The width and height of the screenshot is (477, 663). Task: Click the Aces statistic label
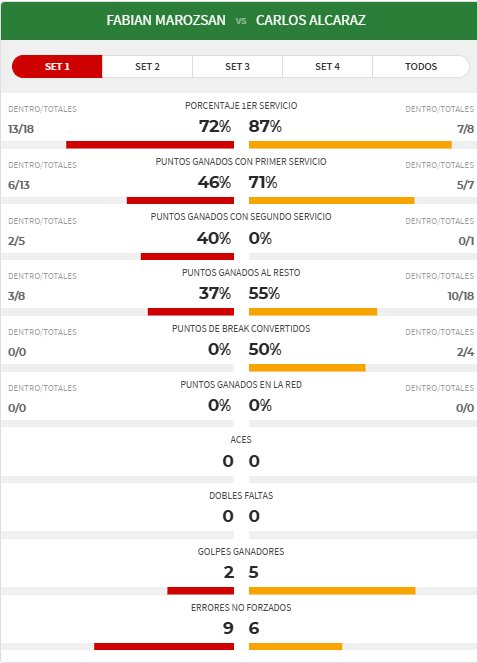(241, 440)
